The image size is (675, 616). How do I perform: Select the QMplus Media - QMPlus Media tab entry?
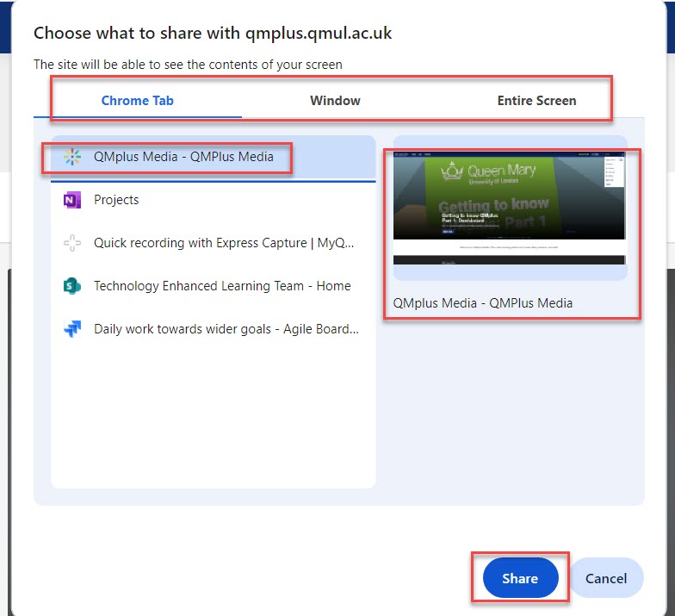pyautogui.click(x=214, y=157)
